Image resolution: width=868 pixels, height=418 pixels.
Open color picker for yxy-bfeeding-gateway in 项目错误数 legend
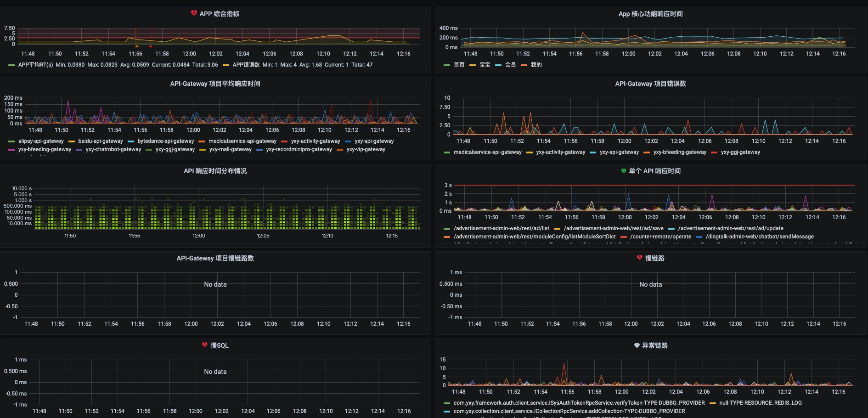(647, 153)
